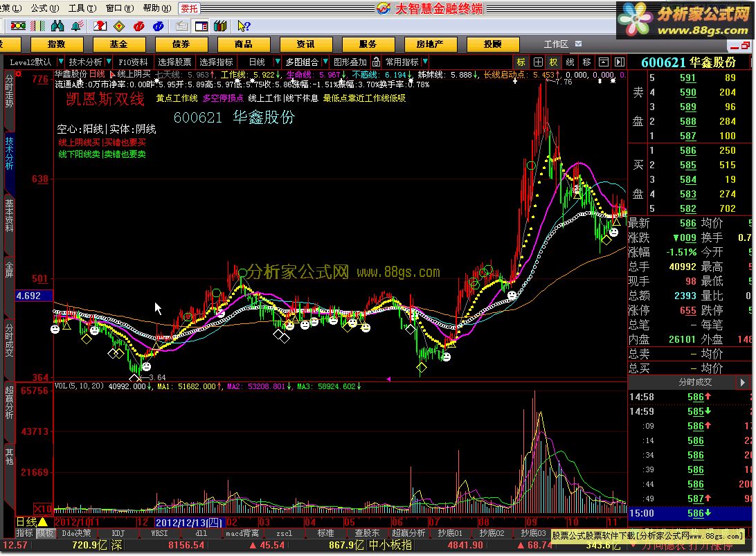
Task: Click the red question mark chart icon
Action: (100, 26)
